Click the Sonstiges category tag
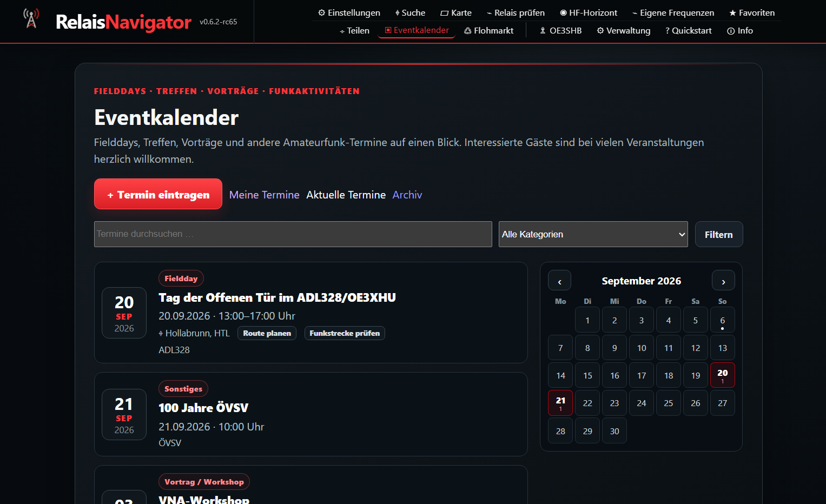The image size is (826, 504). (183, 389)
